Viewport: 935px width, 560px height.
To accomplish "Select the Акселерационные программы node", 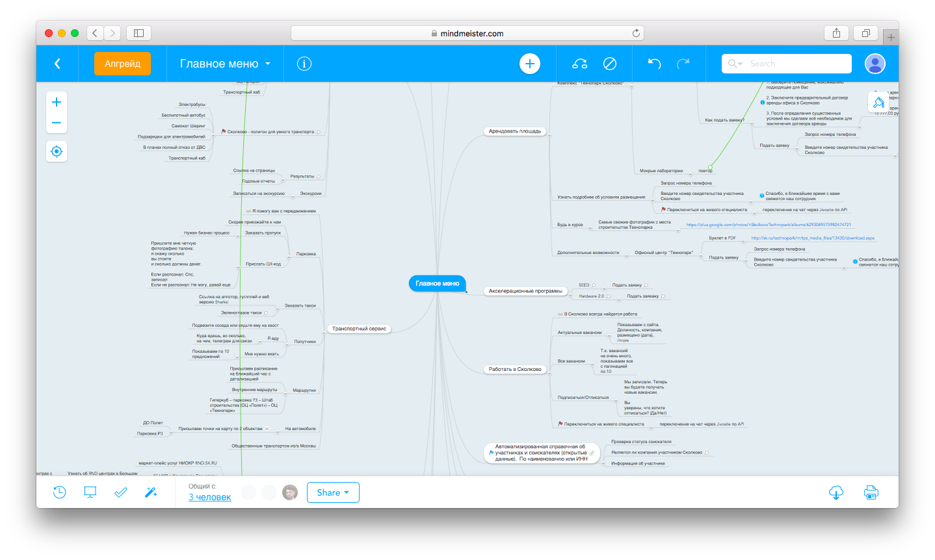I will tap(525, 291).
